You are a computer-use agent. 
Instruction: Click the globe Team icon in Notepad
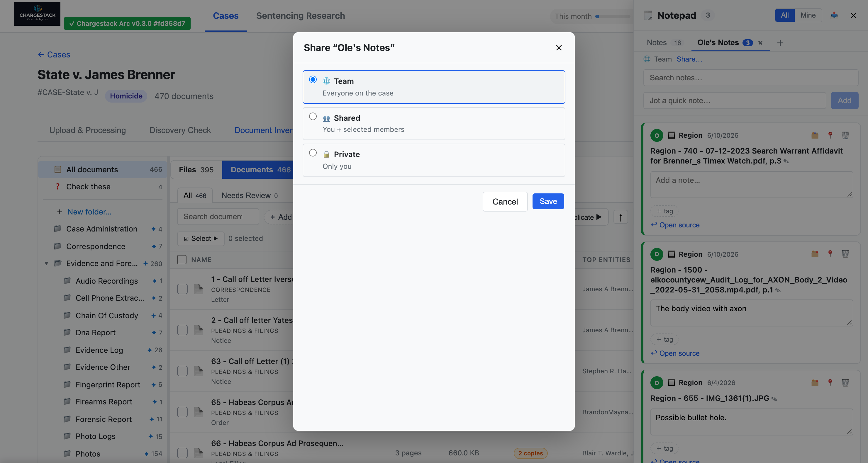coord(647,59)
